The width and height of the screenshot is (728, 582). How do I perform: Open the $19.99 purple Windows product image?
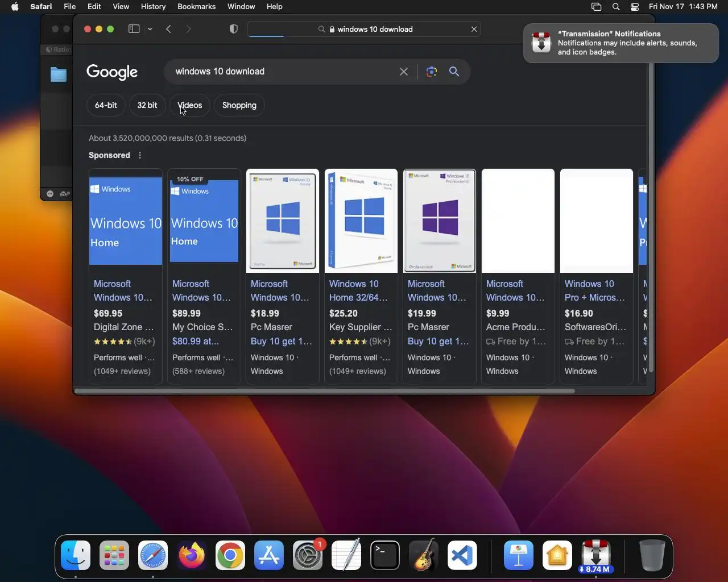pos(440,221)
